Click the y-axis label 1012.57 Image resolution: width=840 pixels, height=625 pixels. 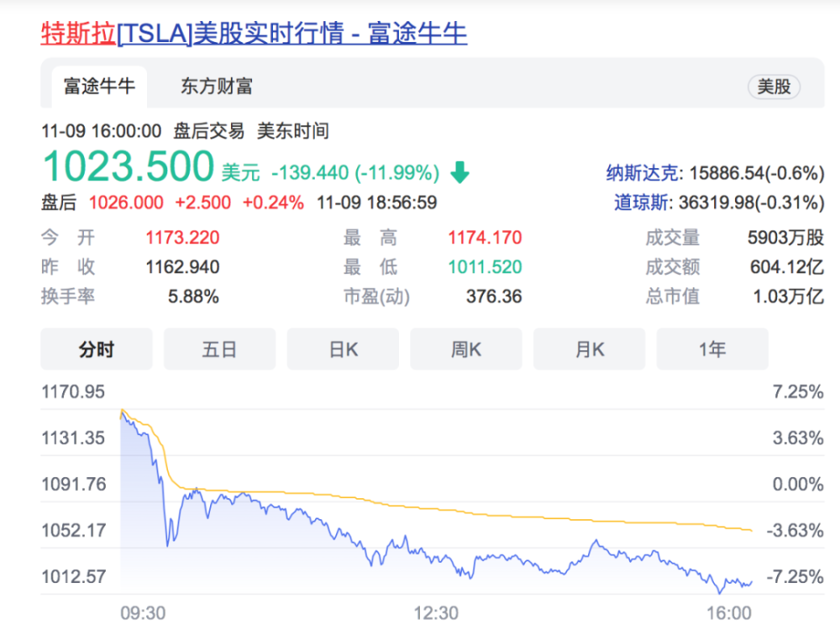click(x=74, y=576)
